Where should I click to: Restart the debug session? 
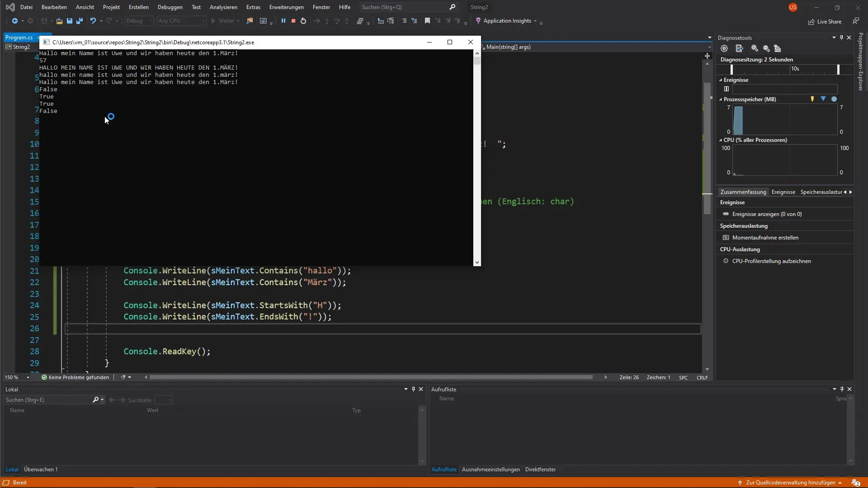pos(303,21)
